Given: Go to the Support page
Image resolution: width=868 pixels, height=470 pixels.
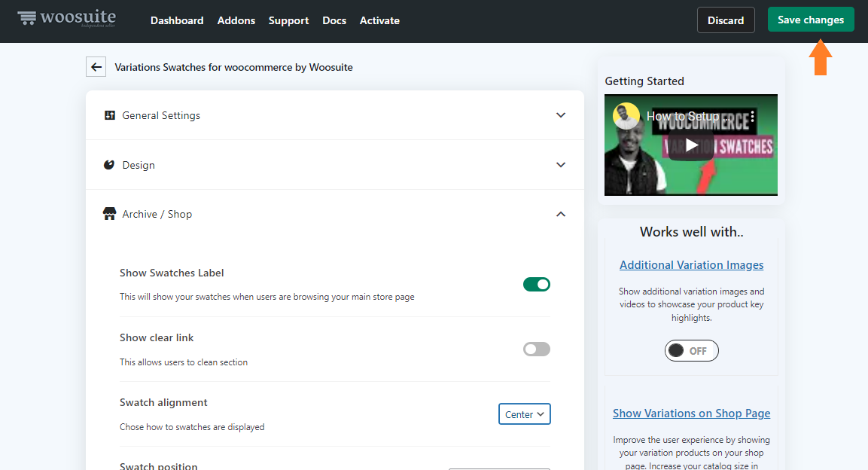Looking at the screenshot, I should point(288,20).
